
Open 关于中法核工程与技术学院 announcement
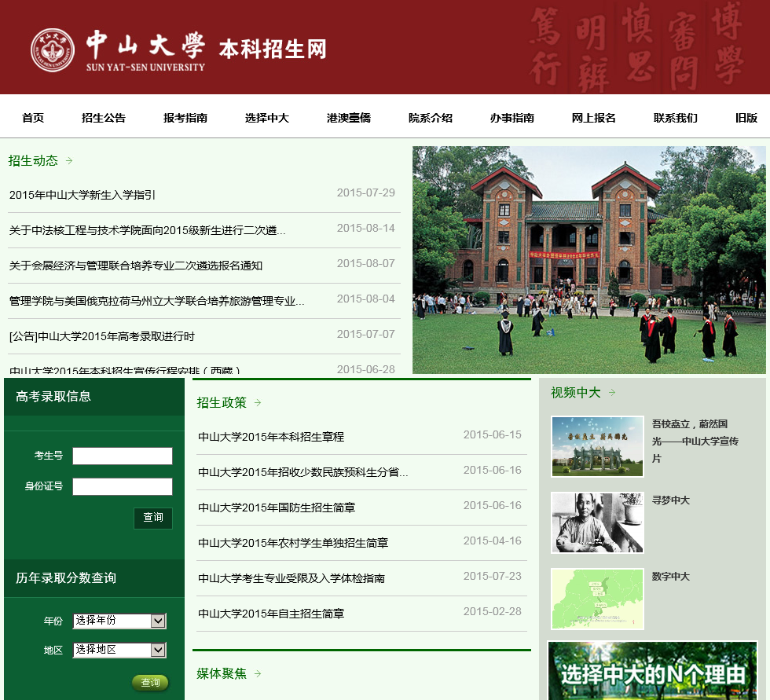click(148, 230)
